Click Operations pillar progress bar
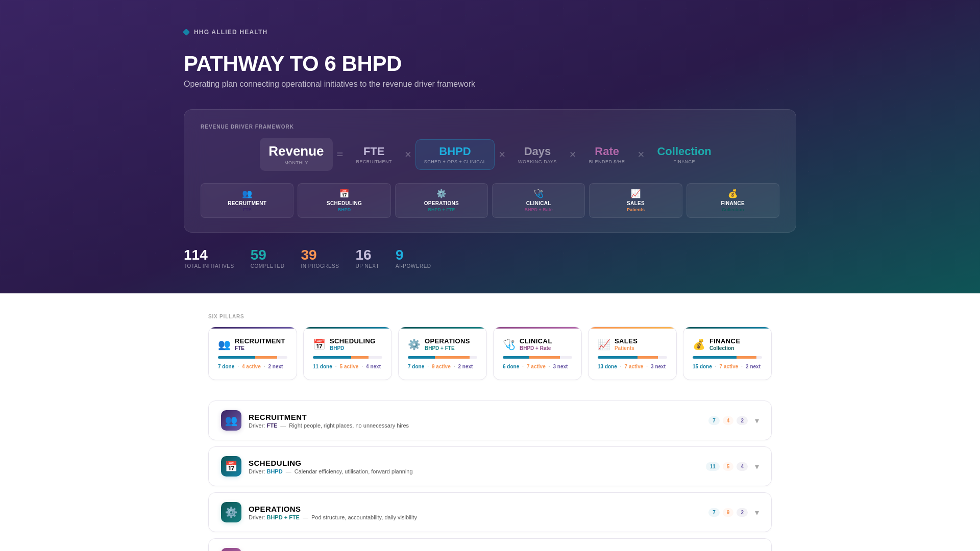This screenshot has height=551, width=980. click(x=443, y=358)
